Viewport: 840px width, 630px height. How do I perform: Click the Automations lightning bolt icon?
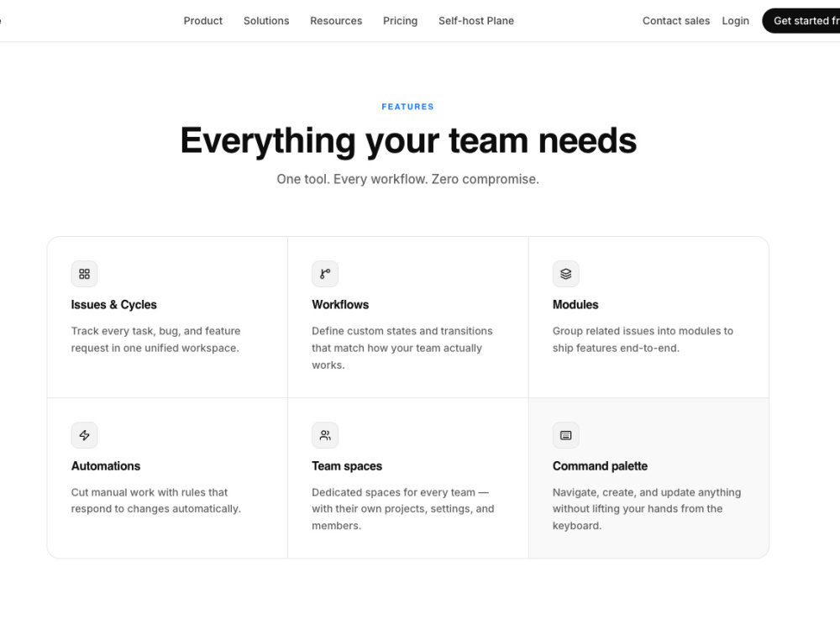click(84, 435)
